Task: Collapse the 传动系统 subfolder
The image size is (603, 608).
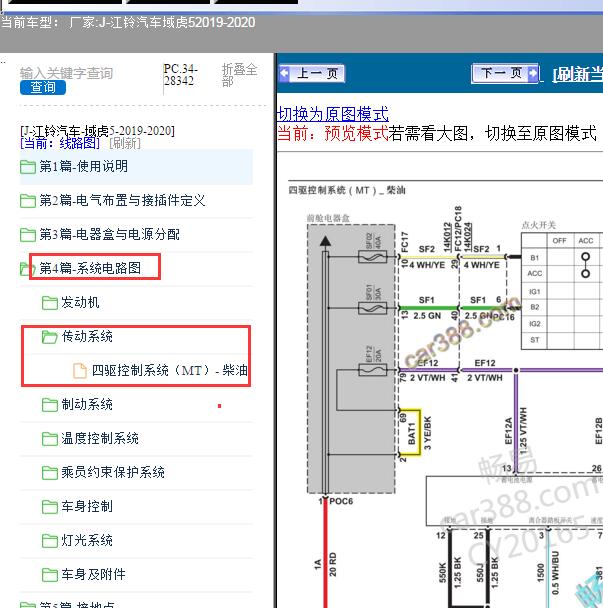Action: [x=87, y=336]
